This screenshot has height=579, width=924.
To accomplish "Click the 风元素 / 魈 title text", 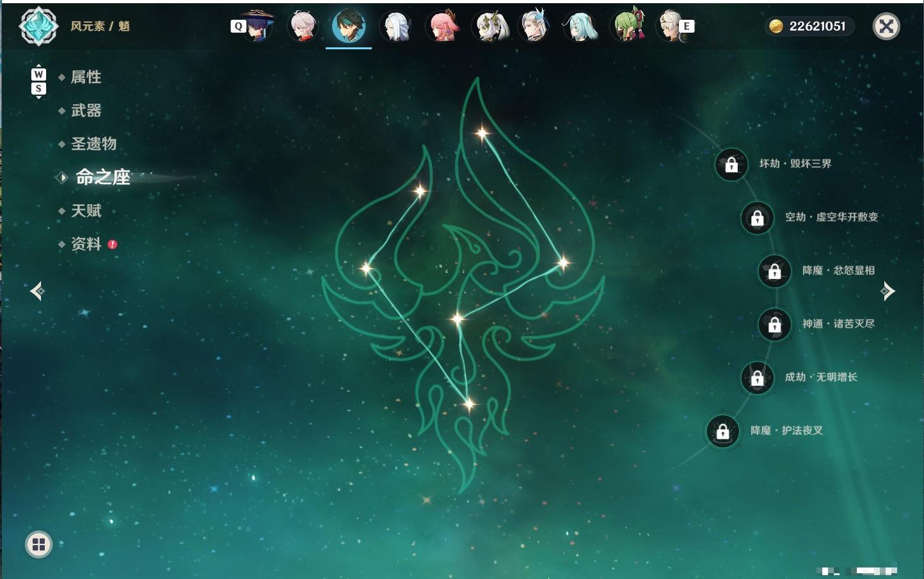I will [x=100, y=26].
